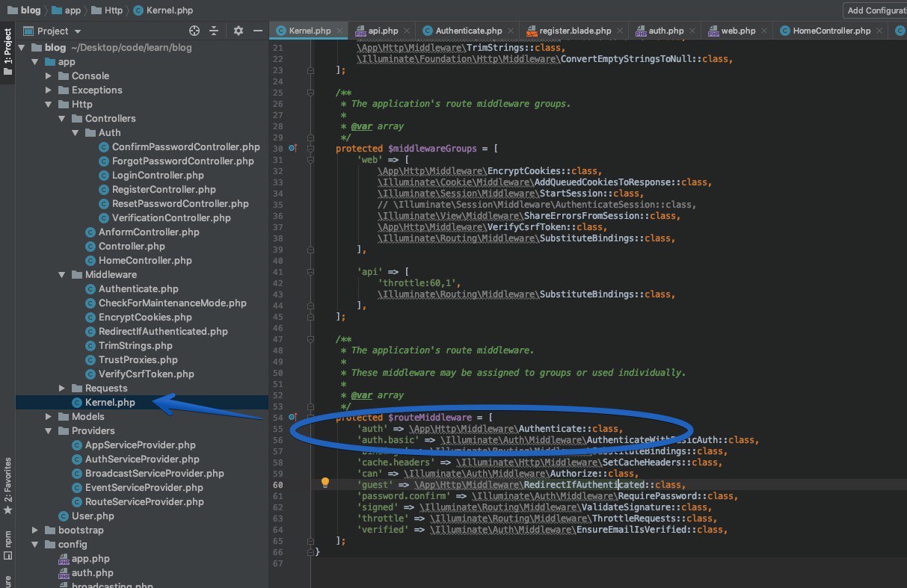
Task: Switch to the HomeController.php tab
Action: 831,31
